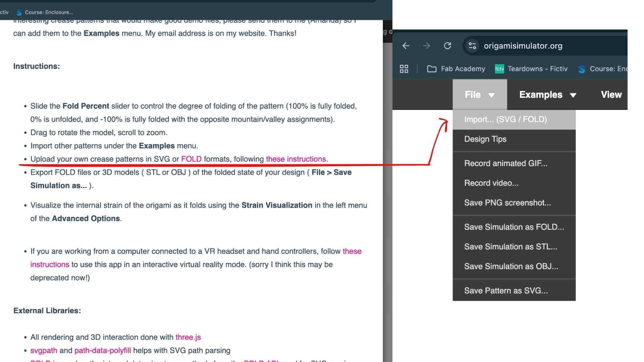Open the Course bookmark with S icon
The width and height of the screenshot is (644, 362).
[603, 69]
